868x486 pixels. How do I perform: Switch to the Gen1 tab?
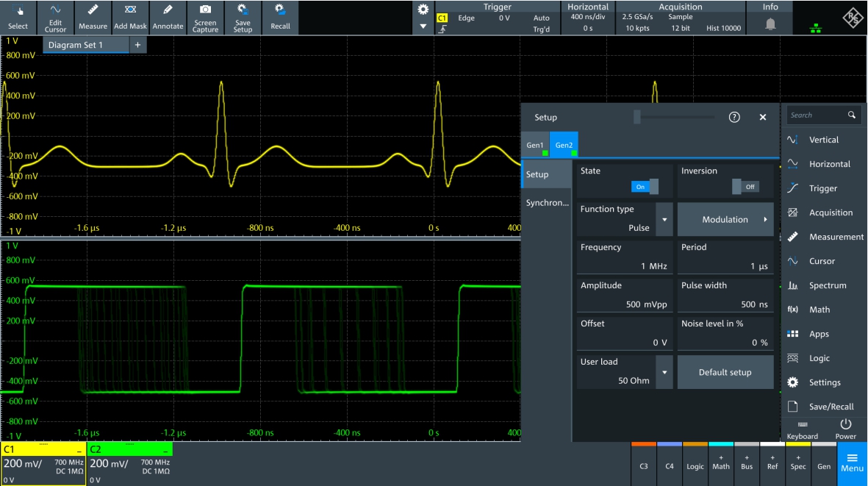click(535, 145)
